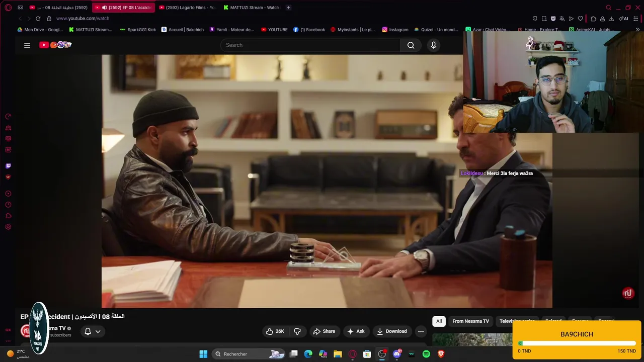Open Brave browser from taskbar
Screen dimensions: 644x362
pos(441,354)
